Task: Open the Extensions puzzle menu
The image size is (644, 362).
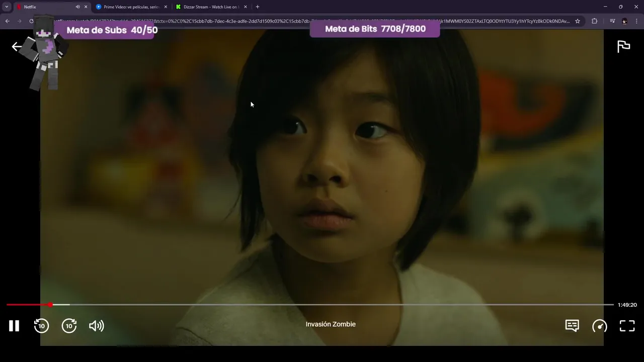Action: [594, 21]
